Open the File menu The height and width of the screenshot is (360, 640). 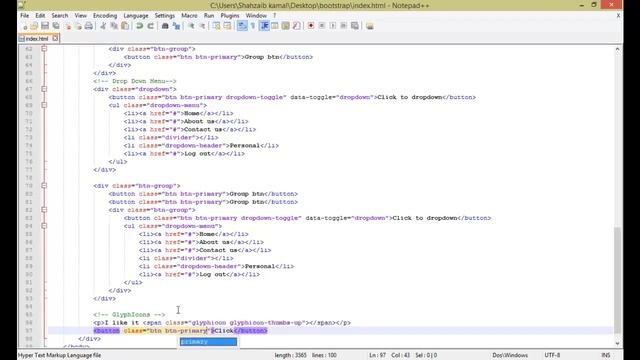coord(24,16)
